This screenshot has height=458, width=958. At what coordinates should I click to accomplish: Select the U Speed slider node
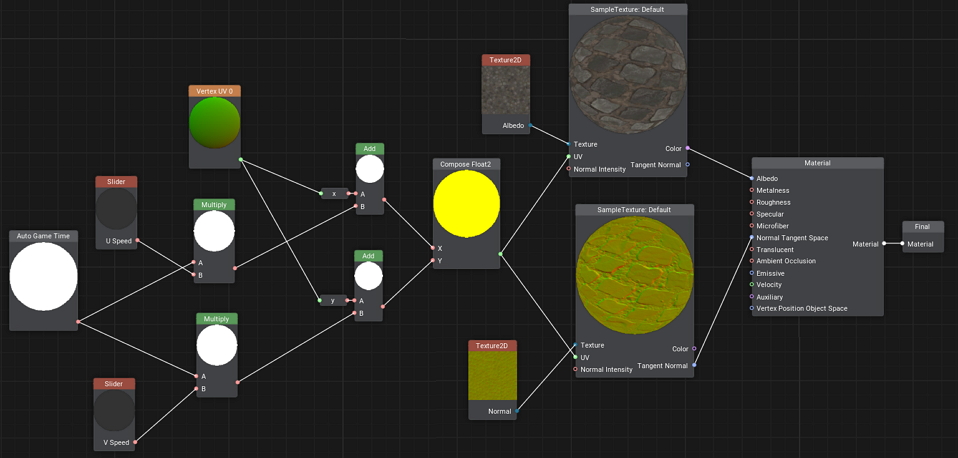point(116,182)
